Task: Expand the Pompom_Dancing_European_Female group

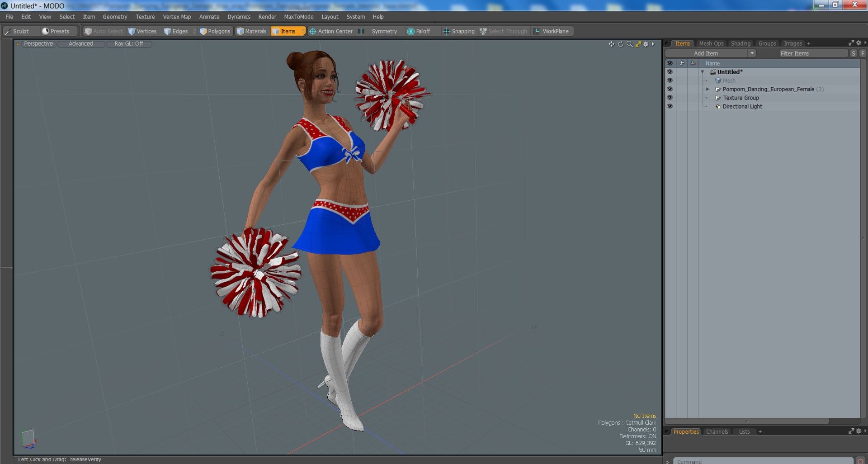Action: (708, 89)
